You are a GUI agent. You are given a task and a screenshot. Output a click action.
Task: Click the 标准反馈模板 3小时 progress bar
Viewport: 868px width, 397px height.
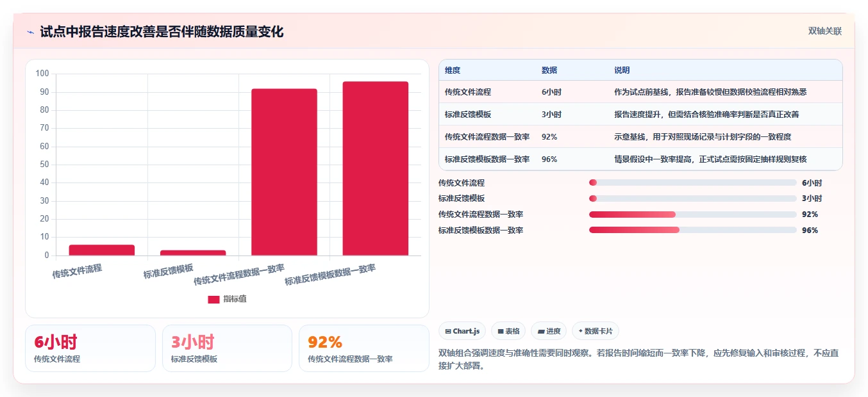point(692,199)
